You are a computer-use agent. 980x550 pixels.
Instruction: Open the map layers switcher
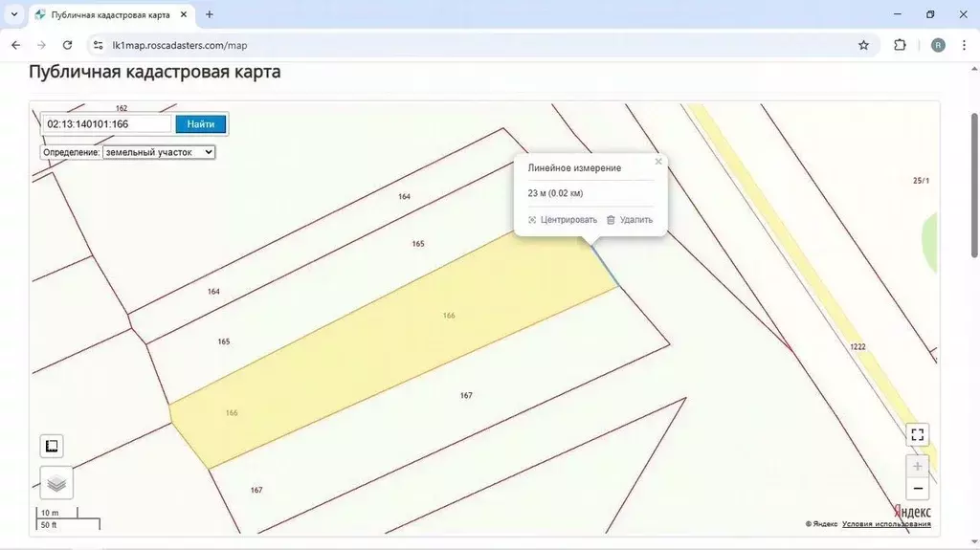click(x=56, y=483)
